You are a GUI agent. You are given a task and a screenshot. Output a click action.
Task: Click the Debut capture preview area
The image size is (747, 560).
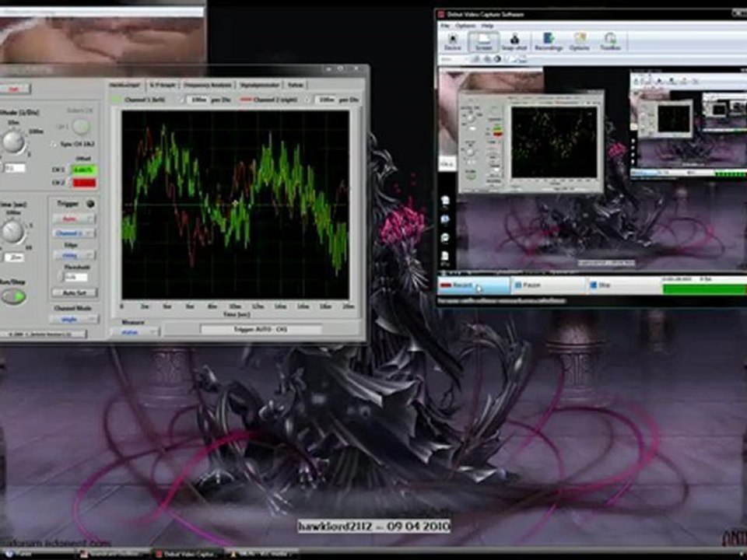tap(592, 170)
